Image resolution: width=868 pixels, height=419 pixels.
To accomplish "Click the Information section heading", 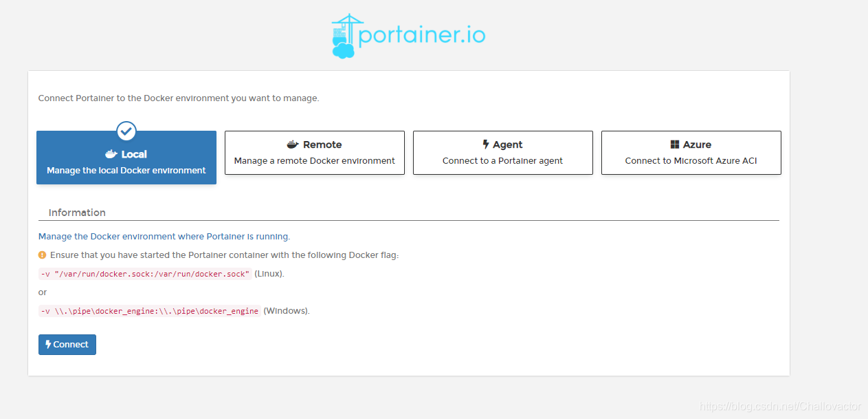I will click(x=77, y=213).
